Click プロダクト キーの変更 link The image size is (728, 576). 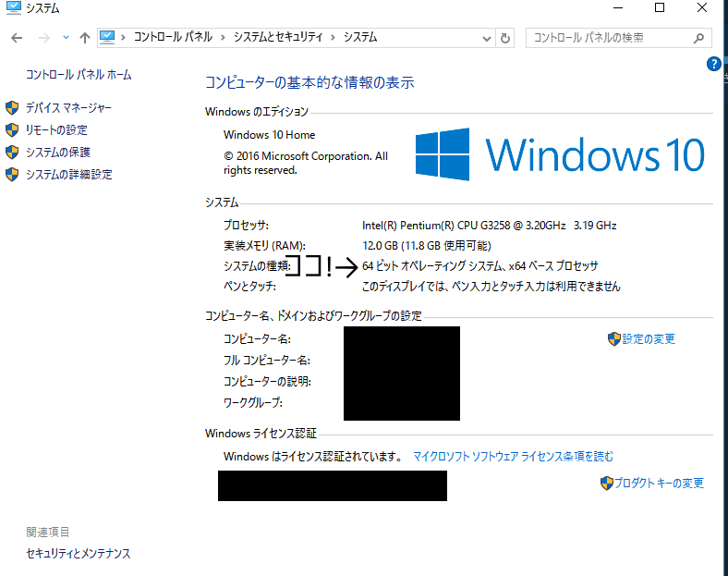click(x=659, y=484)
